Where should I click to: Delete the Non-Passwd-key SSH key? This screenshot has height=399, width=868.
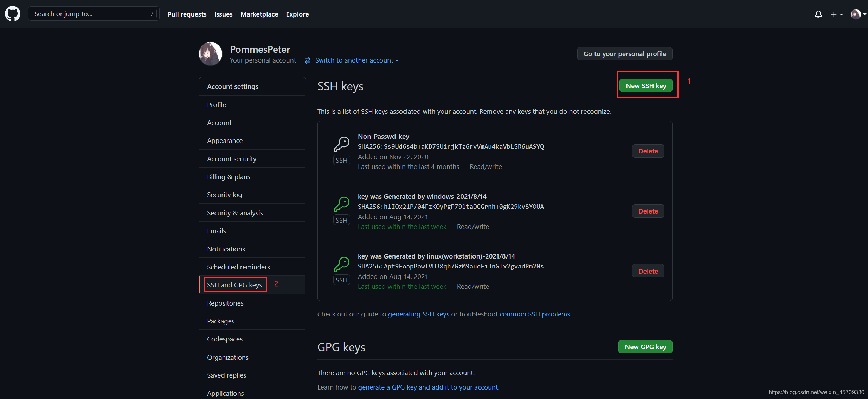[x=648, y=151]
